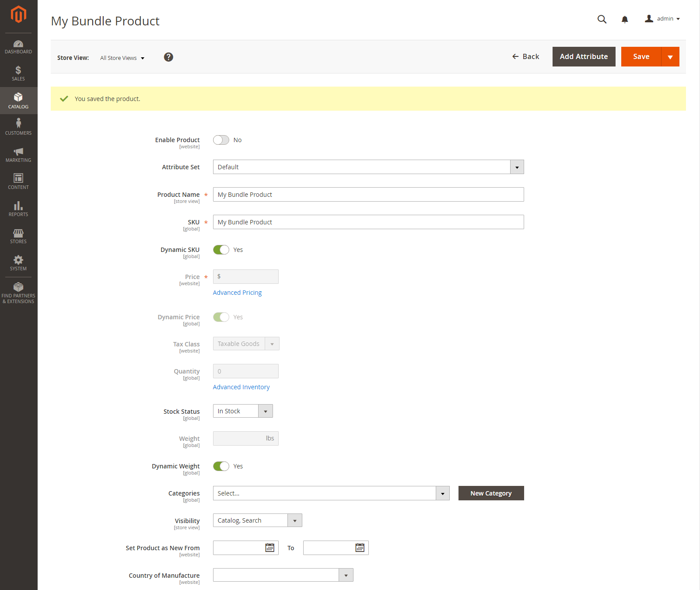Click the search magnifier icon
Screen dimensions: 700x590
click(x=602, y=19)
